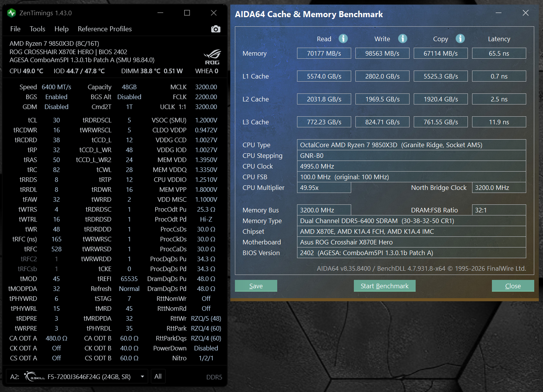Screen dimensions: 543x392
Task: Click the tREFI value 65535
Action: coord(129,279)
